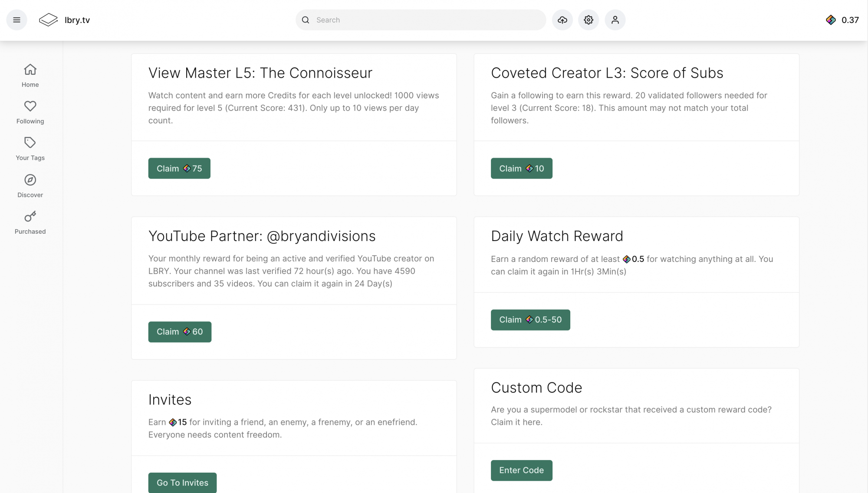
Task: Claim 75 credits View Master reward
Action: point(179,169)
